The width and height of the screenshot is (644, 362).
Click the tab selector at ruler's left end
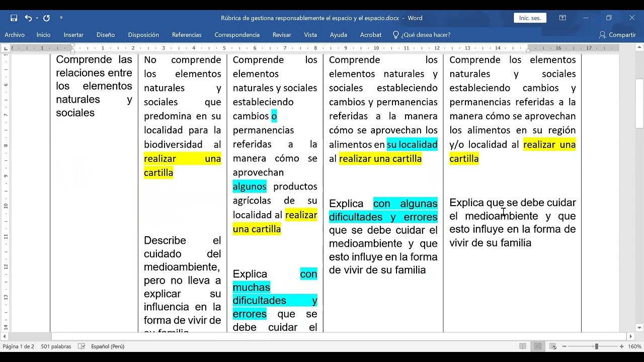click(6, 48)
